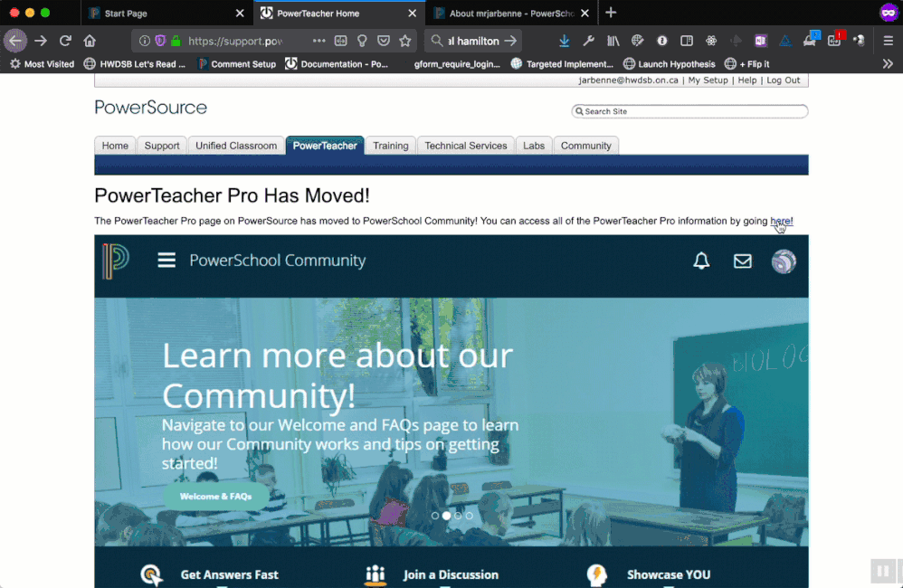This screenshot has width=903, height=588.
Task: Open the Community user avatar
Action: coord(784,261)
